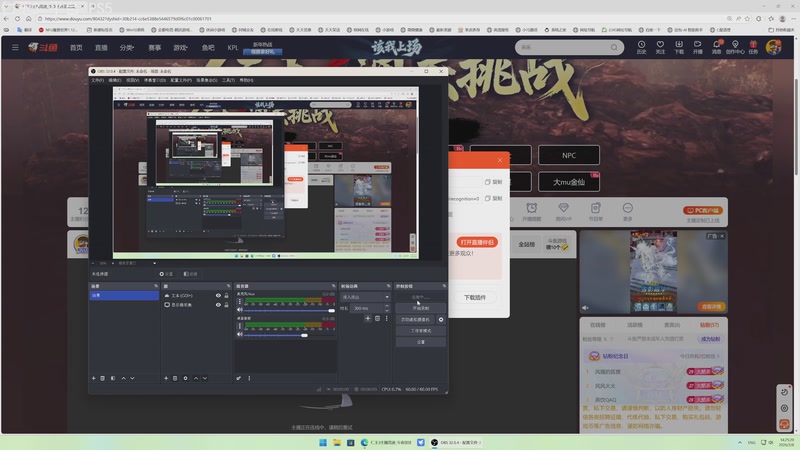The image size is (800, 450).
Task: Switch to 活跃榜 tab in ranking panel
Action: point(635,324)
